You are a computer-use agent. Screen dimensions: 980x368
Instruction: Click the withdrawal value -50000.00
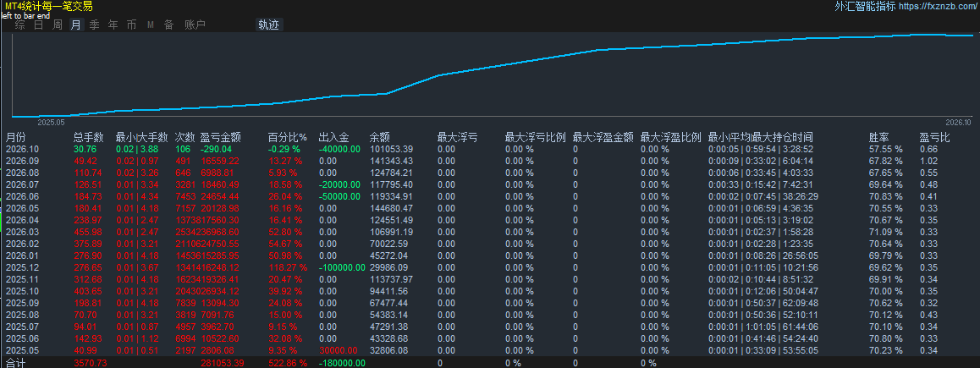click(x=339, y=196)
